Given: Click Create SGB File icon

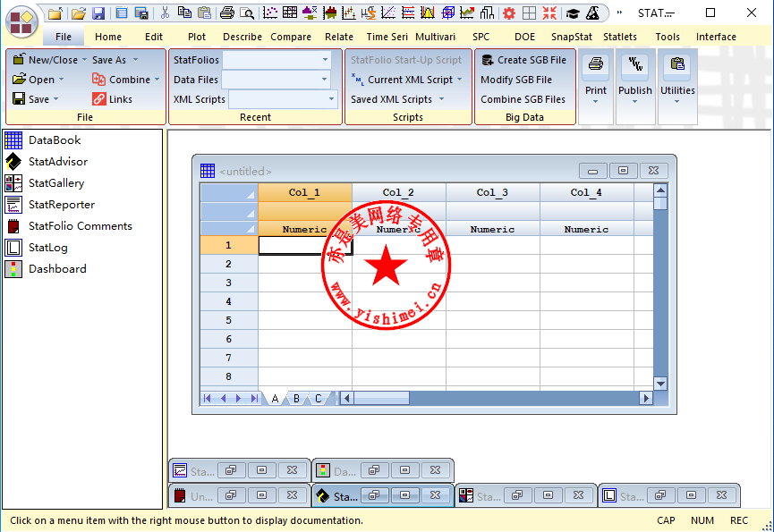Looking at the screenshot, I should [x=488, y=60].
